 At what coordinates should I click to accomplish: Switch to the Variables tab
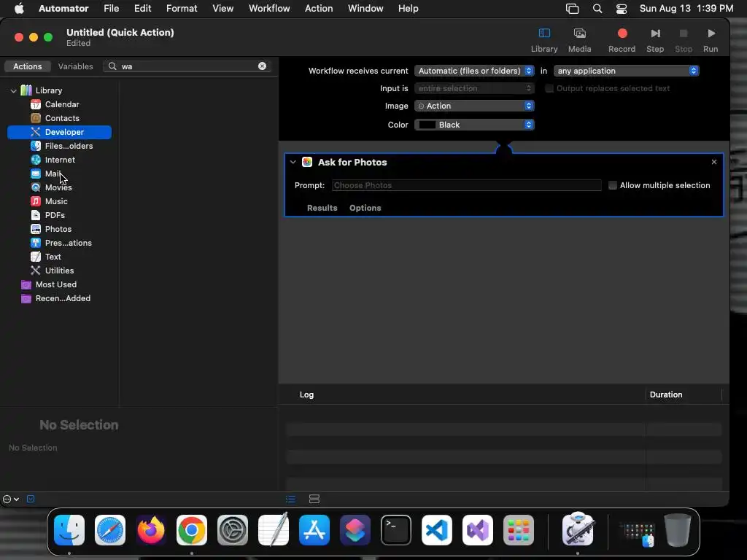point(75,66)
